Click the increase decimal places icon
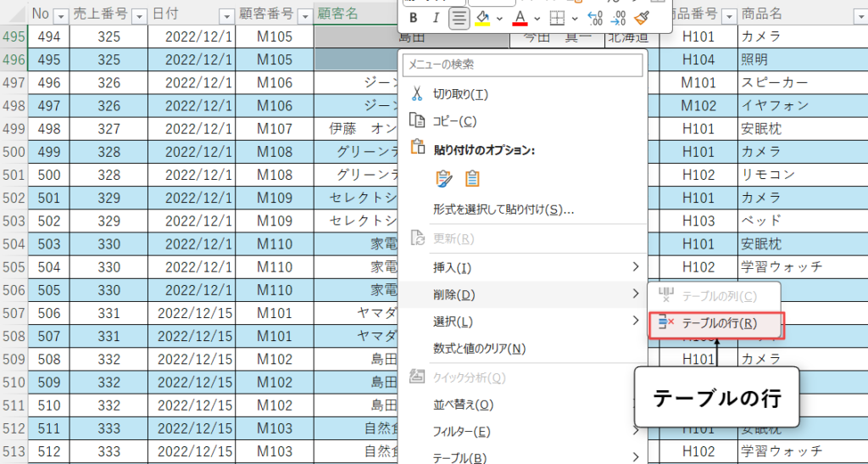 coord(595,18)
